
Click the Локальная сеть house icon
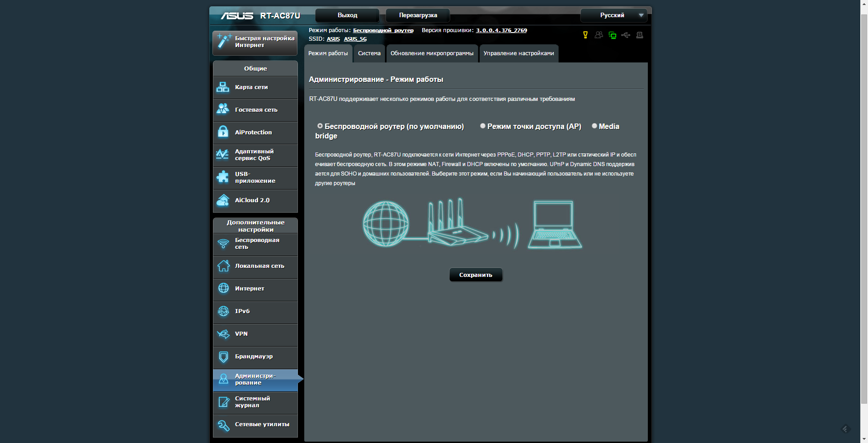point(223,266)
